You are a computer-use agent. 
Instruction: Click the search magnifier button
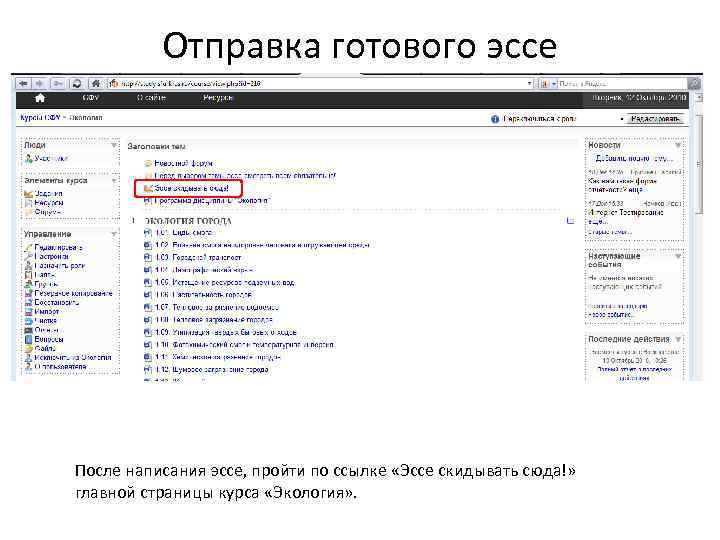pyautogui.click(x=694, y=84)
